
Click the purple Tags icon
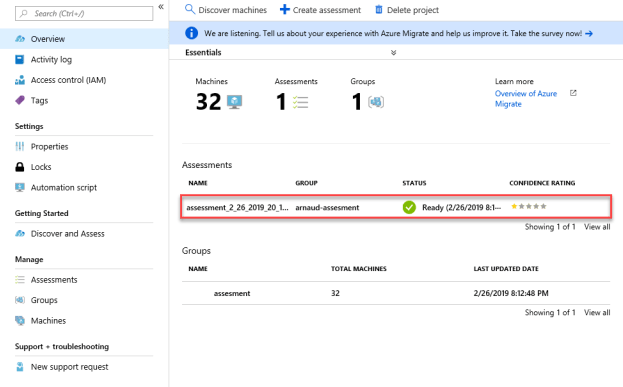[x=20, y=101]
